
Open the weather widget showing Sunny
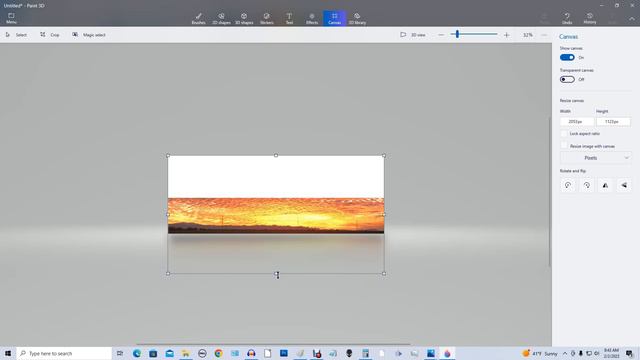tap(540, 353)
